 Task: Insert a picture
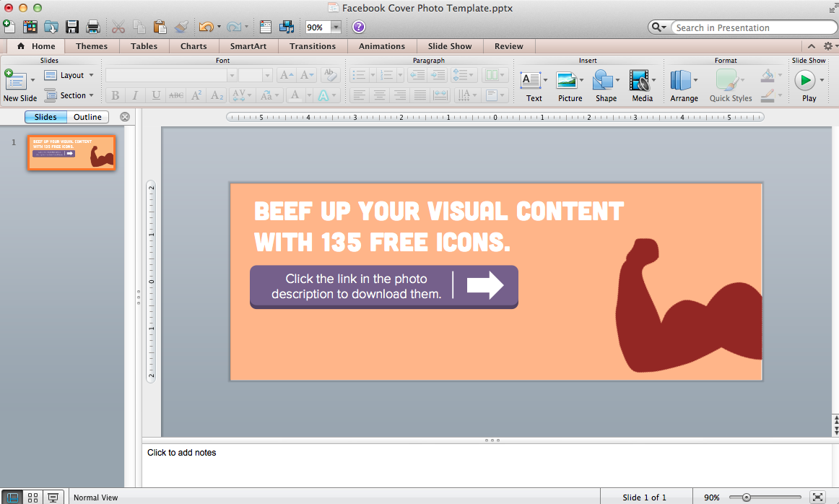coord(566,81)
